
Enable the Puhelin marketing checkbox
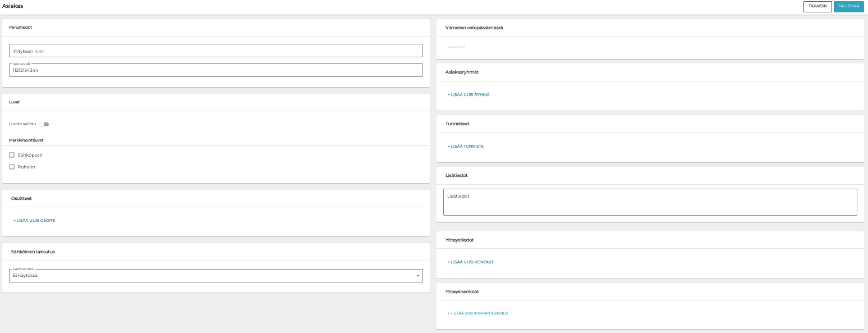pyautogui.click(x=12, y=167)
